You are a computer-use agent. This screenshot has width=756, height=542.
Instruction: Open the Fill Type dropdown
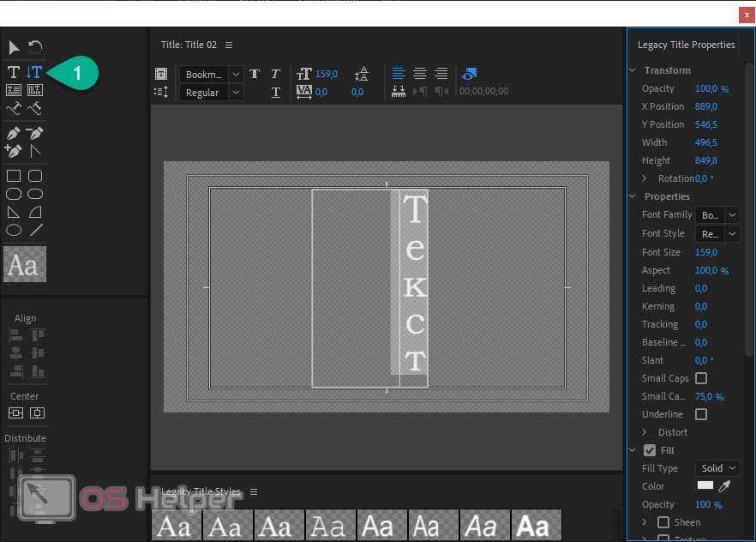click(x=718, y=468)
